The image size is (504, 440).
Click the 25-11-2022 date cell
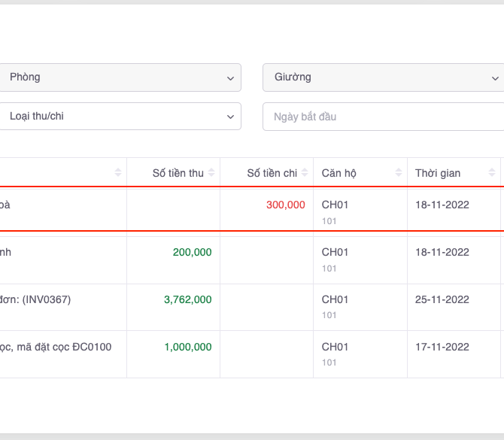coord(442,299)
